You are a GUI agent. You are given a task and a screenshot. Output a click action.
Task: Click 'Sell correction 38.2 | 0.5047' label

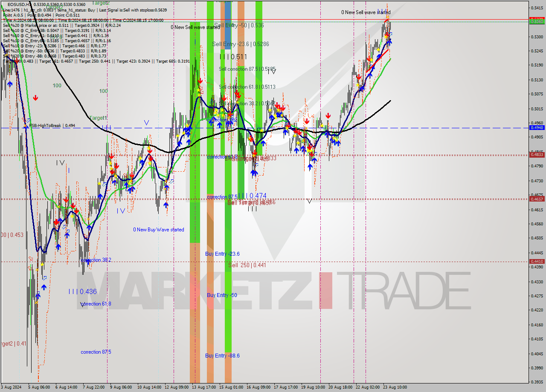click(247, 103)
